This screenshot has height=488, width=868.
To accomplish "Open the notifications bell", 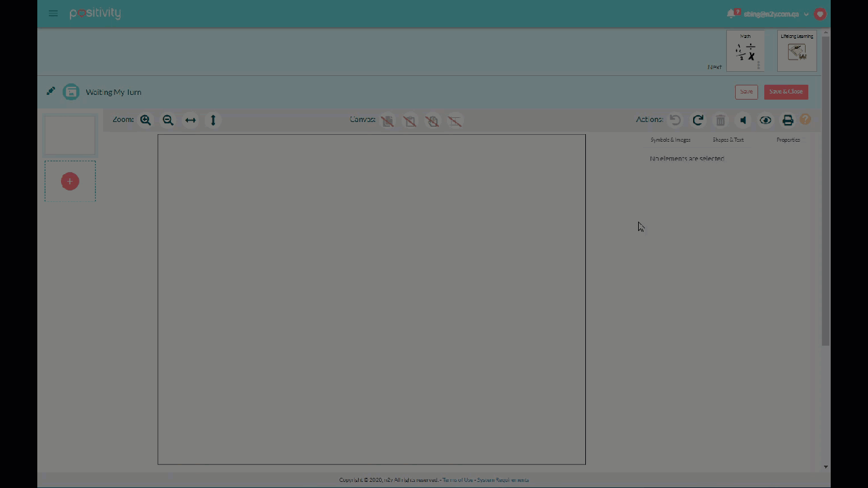I will [x=731, y=14].
